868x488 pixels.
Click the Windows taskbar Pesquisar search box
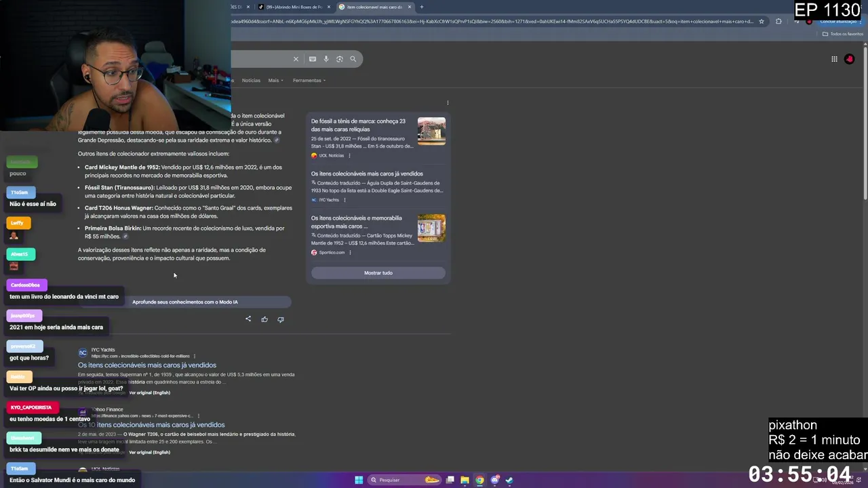tap(404, 480)
